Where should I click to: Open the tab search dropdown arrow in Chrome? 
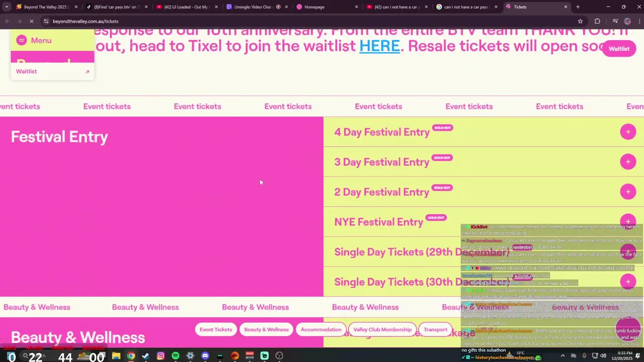click(7, 7)
